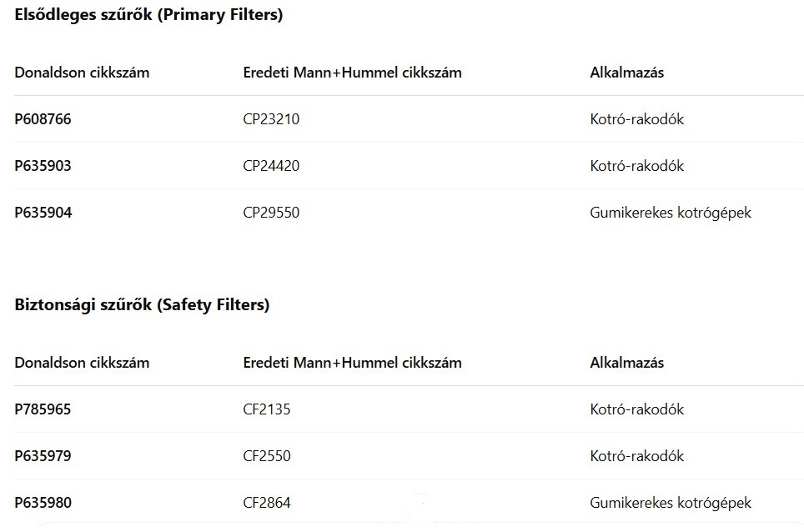This screenshot has height=532, width=804.
Task: Select Mann+Hummel number CF2135
Action: 267,409
